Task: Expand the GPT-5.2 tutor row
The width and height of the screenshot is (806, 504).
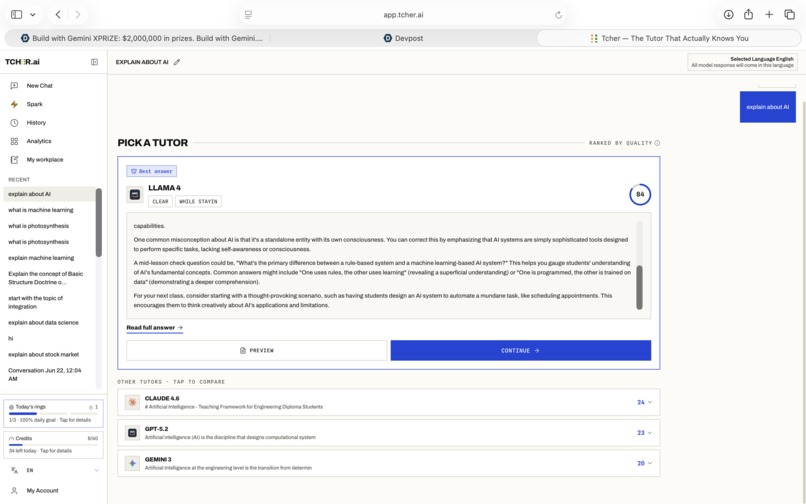Action: [x=389, y=433]
